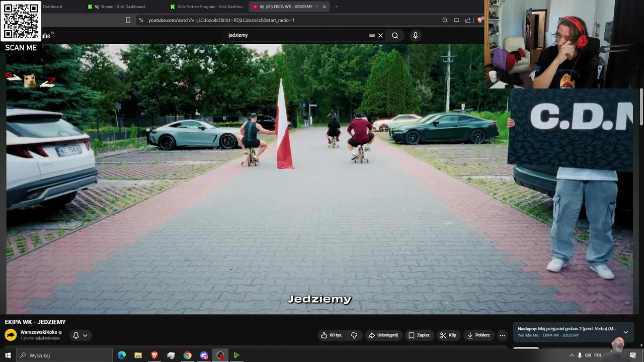This screenshot has height=362, width=644.
Task: Open a new browser tab
Action: [x=337, y=7]
